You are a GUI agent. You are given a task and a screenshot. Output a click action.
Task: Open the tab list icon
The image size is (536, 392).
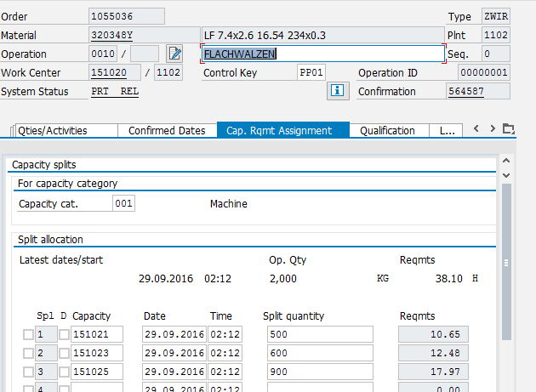point(509,129)
